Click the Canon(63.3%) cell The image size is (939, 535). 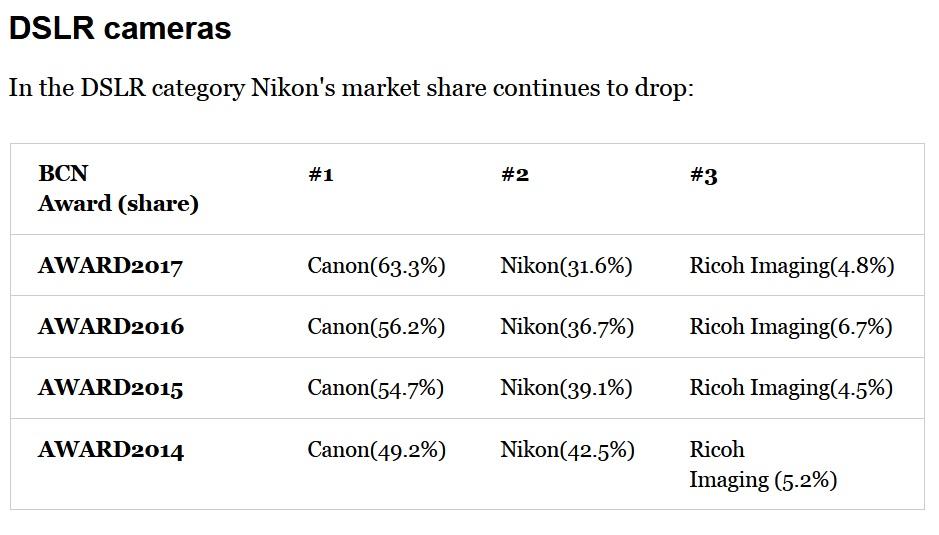(x=377, y=266)
